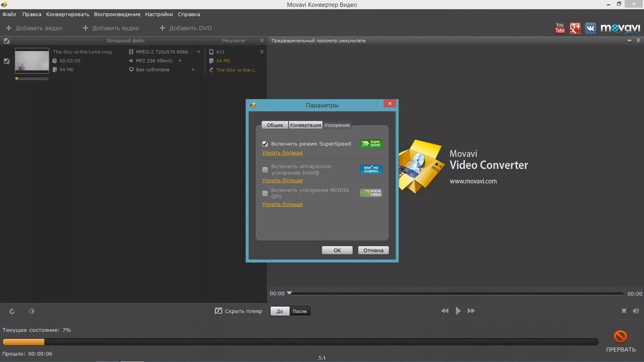Click the AVI device format icon

click(x=211, y=52)
